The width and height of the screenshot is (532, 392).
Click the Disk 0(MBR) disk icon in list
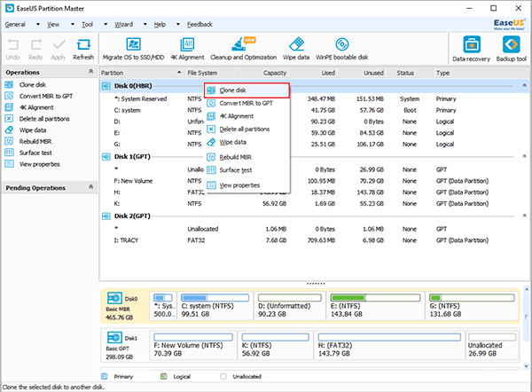tap(106, 86)
